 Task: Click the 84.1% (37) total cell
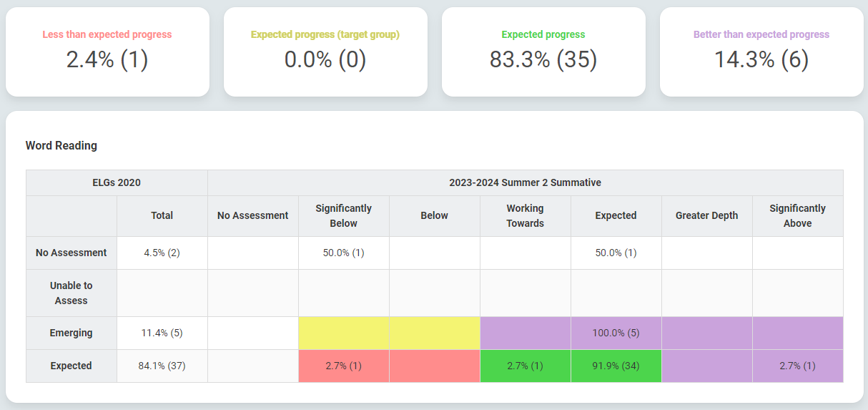pos(162,366)
